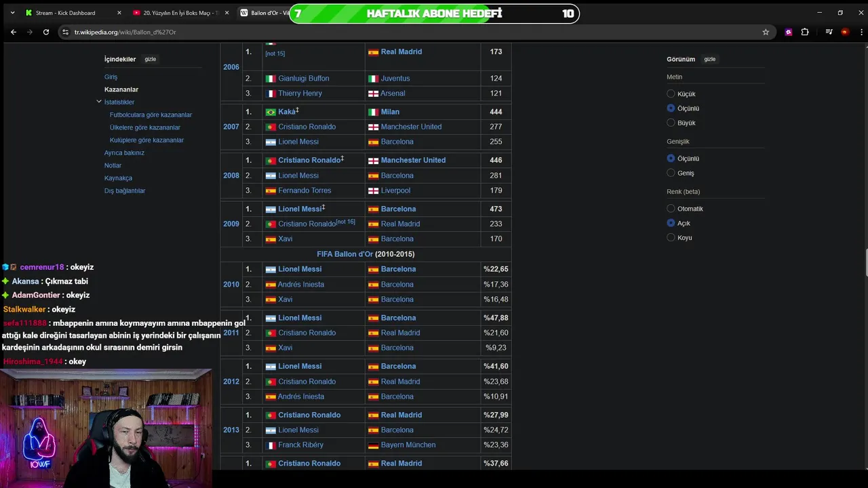Click the Haftalık Abone Hedefi progress bar
Screen dimensions: 868x488
click(x=434, y=14)
